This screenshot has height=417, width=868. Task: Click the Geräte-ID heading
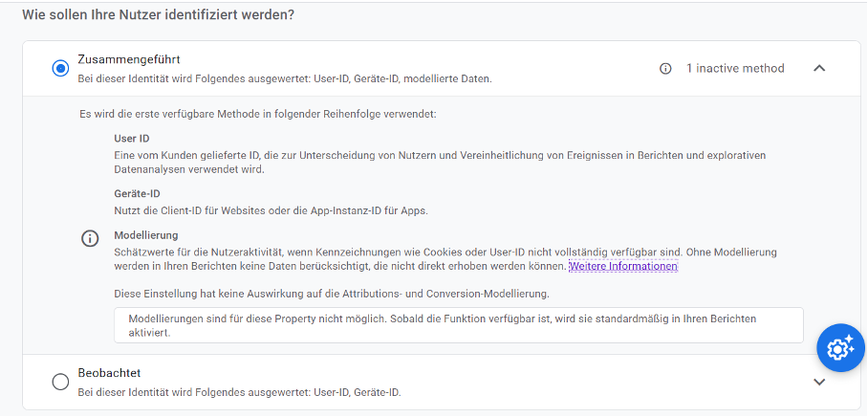(x=138, y=194)
